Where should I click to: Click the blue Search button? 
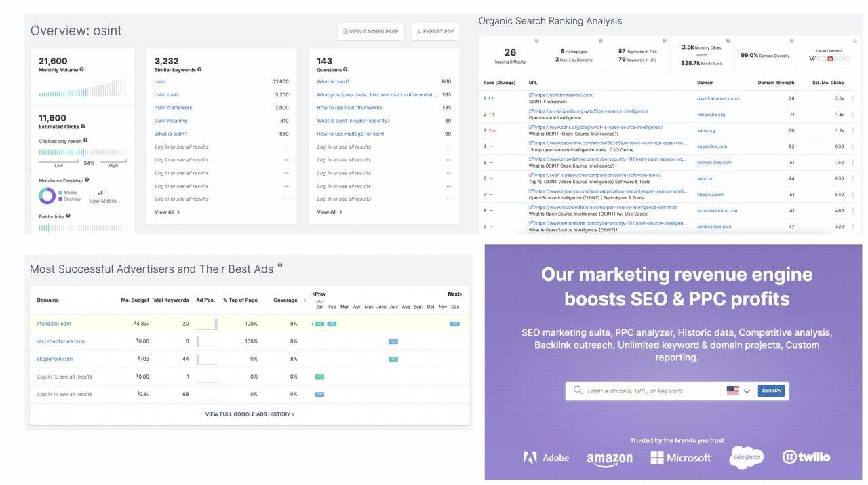(x=771, y=391)
